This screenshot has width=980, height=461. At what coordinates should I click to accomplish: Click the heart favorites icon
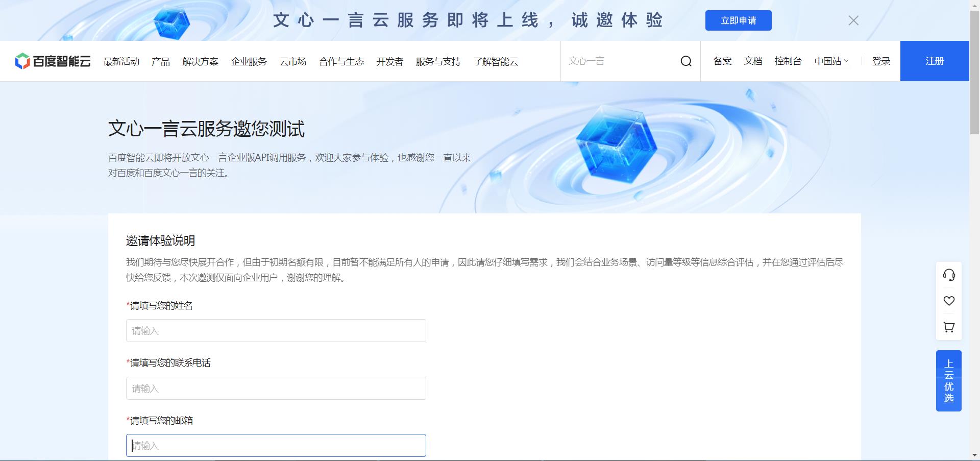click(x=949, y=301)
